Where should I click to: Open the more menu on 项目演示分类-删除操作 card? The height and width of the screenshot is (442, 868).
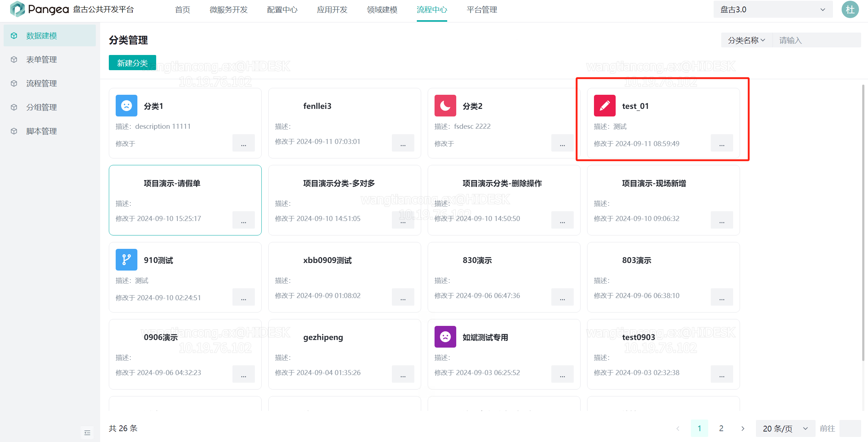click(x=563, y=220)
